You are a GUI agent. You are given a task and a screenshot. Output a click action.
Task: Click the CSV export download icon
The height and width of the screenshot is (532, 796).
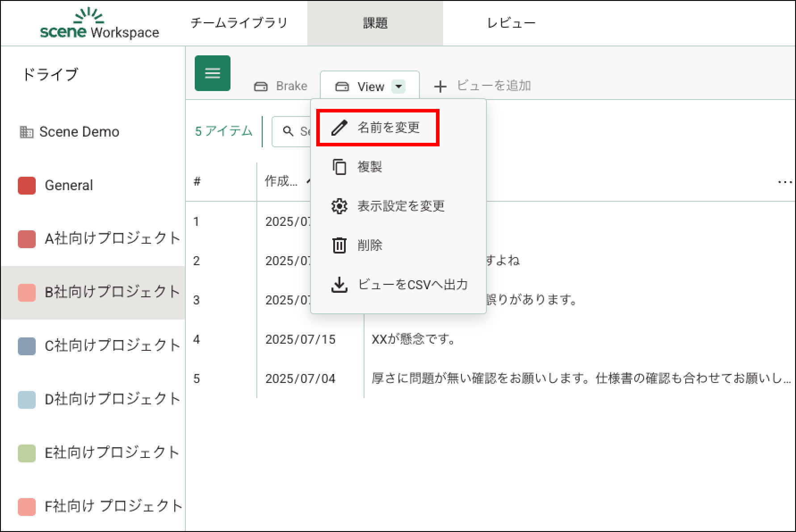coord(339,285)
